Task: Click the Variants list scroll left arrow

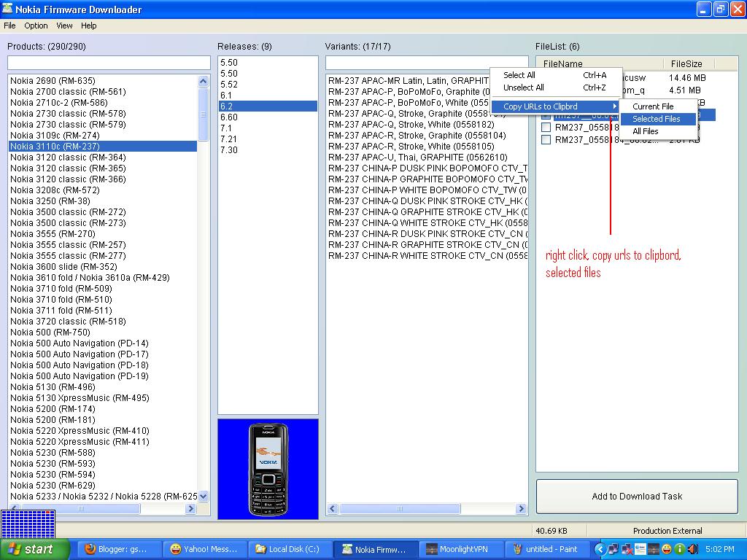Action: coord(333,508)
